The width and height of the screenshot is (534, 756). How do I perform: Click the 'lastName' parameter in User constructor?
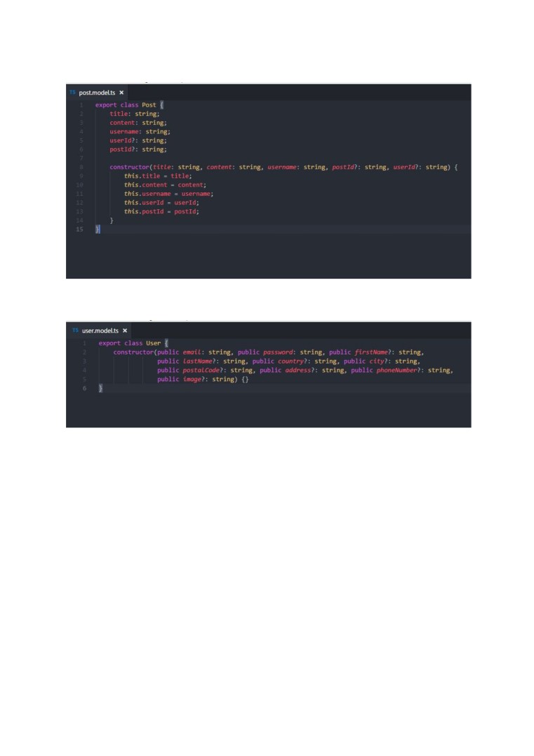[x=198, y=361]
